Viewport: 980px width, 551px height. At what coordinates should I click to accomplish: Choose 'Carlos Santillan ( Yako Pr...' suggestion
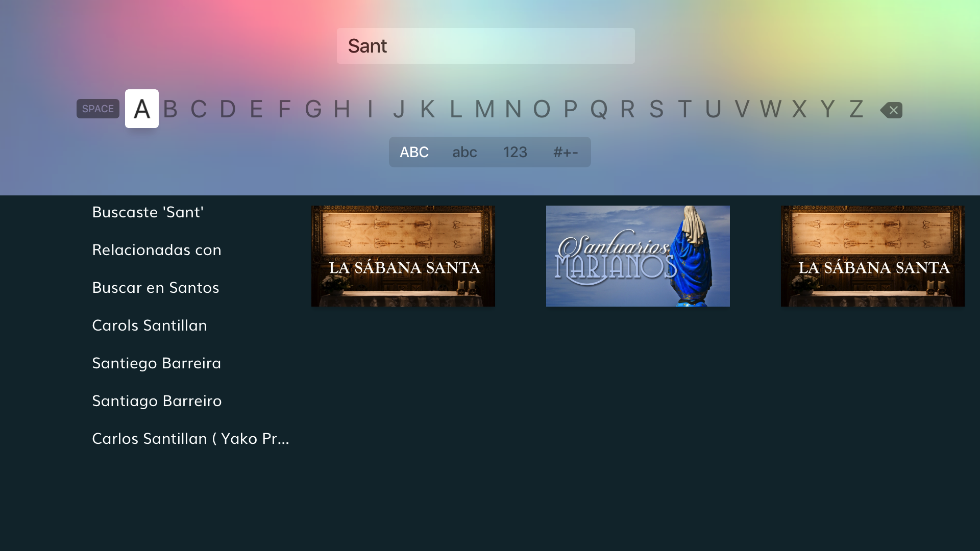(190, 438)
